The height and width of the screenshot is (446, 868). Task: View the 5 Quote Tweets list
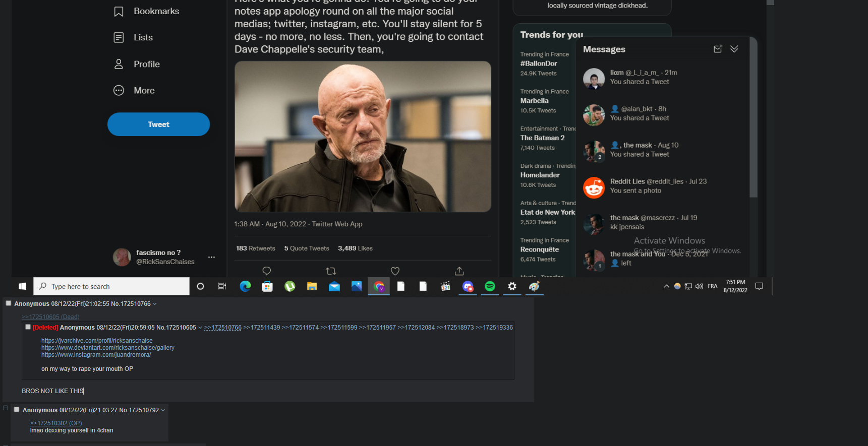click(x=307, y=248)
